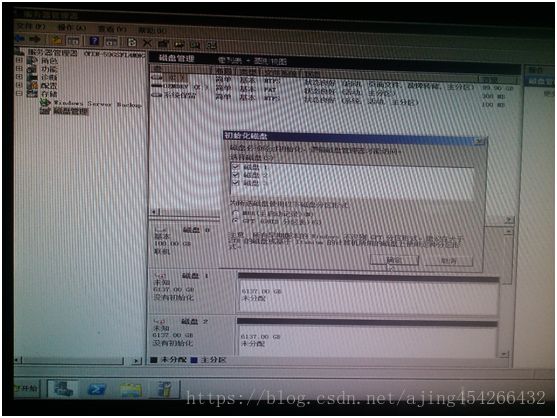
Task: Open the folder Explorer taskbar icon
Action: (131, 390)
